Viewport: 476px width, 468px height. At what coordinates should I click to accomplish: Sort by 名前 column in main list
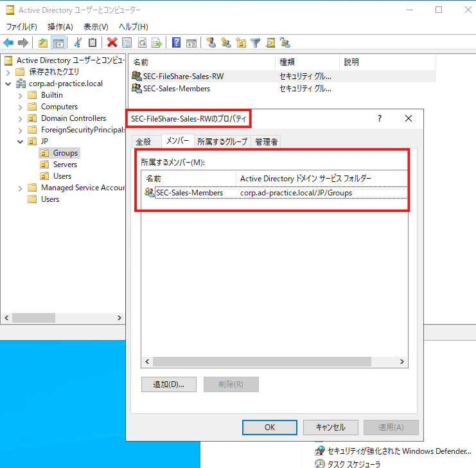coord(202,62)
